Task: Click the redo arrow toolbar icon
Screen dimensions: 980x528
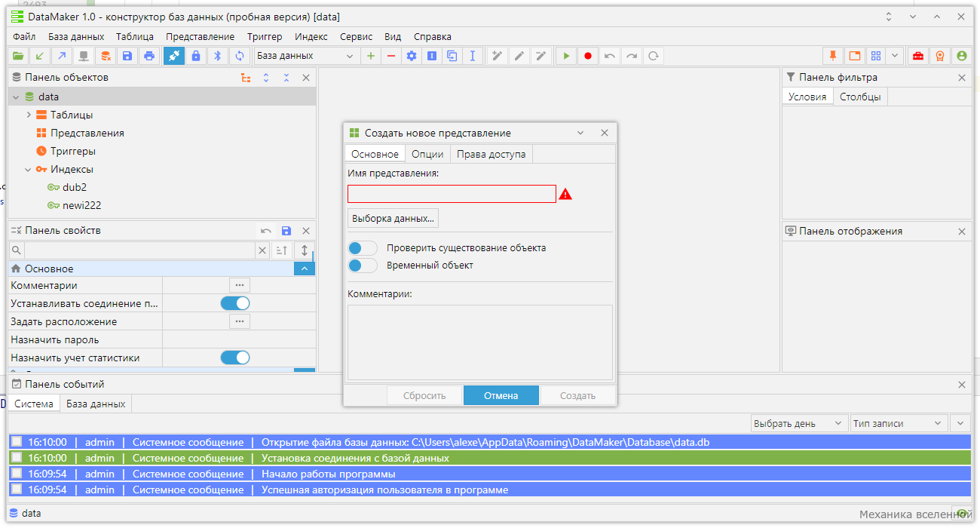Action: point(632,56)
